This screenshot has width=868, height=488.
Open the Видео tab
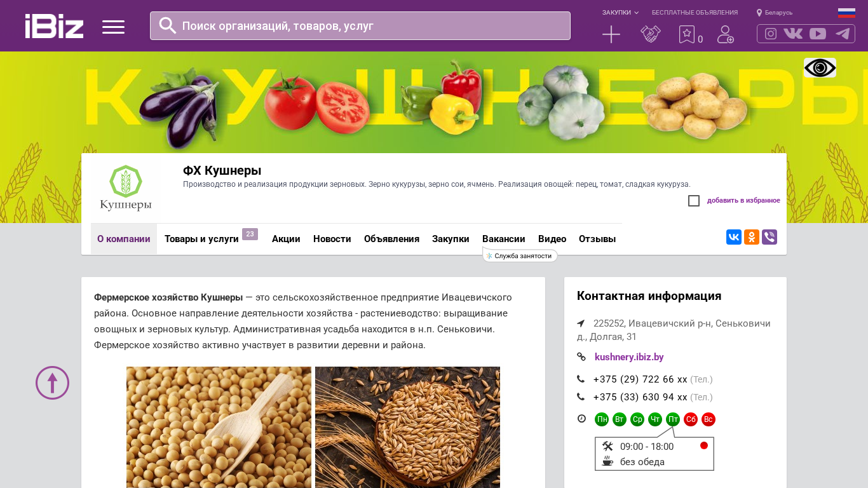click(x=552, y=239)
